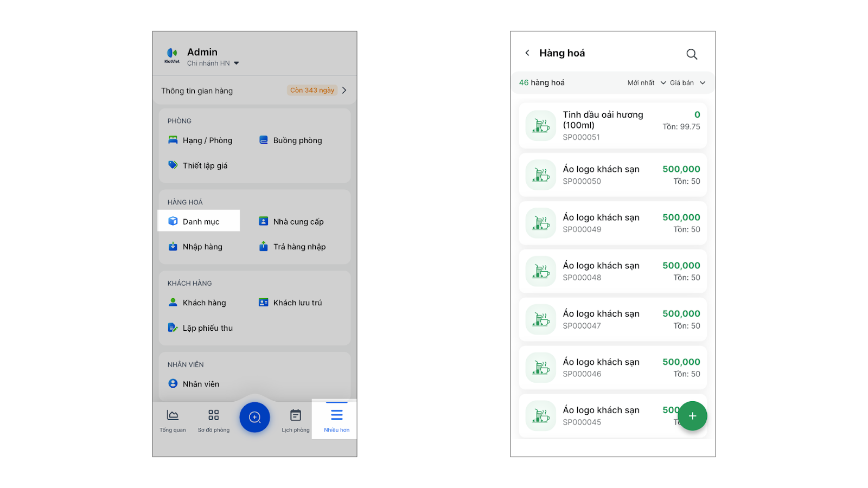Open the Lập phiếu thu option
Image resolution: width=868 pixels, height=488 pixels.
point(207,328)
